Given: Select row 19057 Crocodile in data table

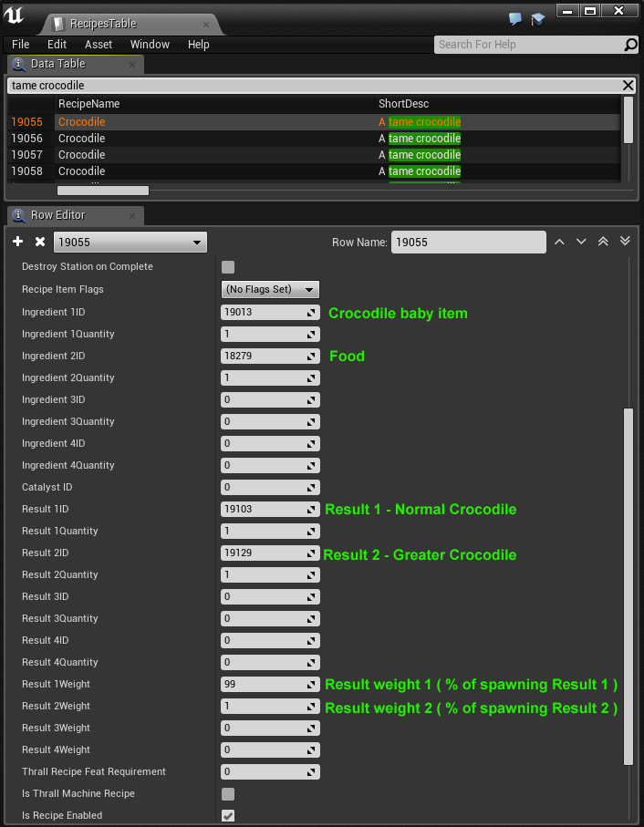Looking at the screenshot, I should point(82,155).
